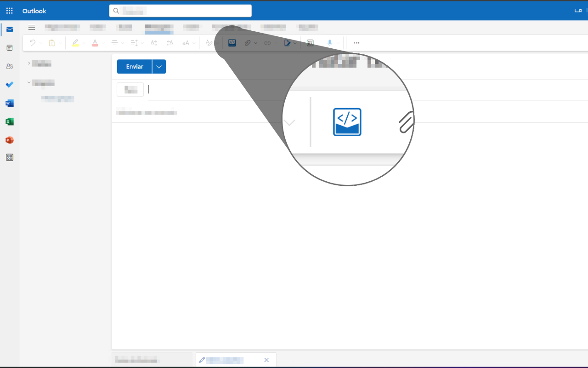Viewport: 588px width, 368px height.
Task: Click the microphone dictate icon
Action: (330, 43)
